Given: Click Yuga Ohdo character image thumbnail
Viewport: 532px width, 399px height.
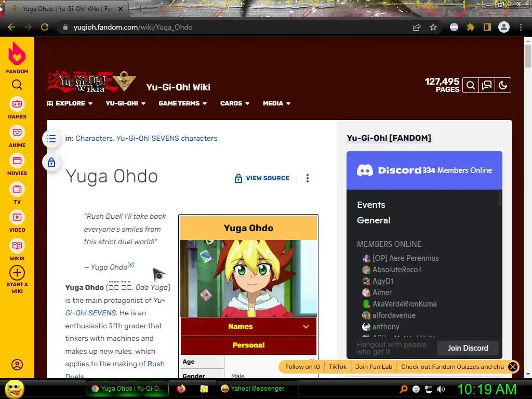Looking at the screenshot, I should point(248,278).
